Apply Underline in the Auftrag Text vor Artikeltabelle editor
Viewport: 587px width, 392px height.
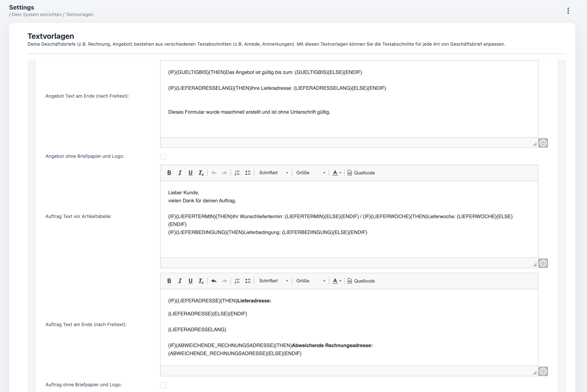190,173
